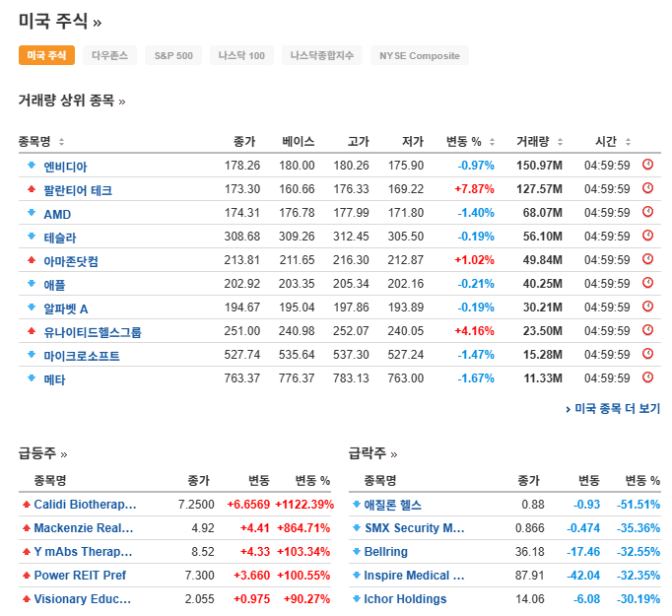Click the clock icon in the 팔란티어 테크 row
The height and width of the screenshot is (616, 672).
click(647, 188)
